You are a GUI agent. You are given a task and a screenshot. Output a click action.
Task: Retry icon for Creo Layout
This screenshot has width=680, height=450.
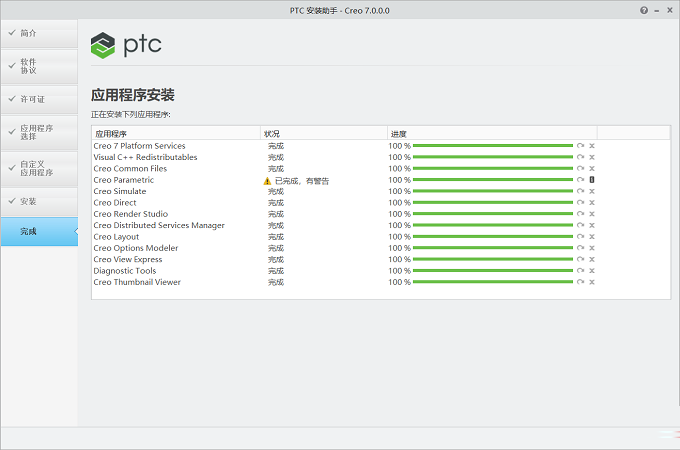(580, 236)
